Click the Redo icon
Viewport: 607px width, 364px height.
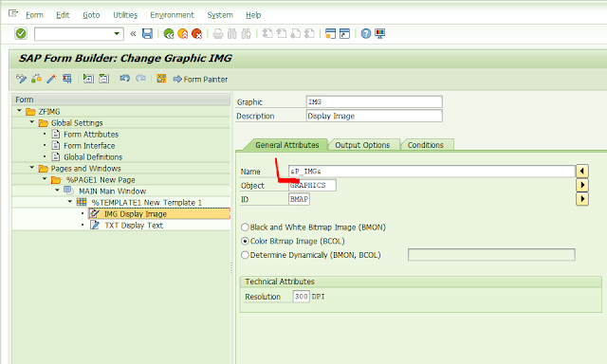point(140,79)
